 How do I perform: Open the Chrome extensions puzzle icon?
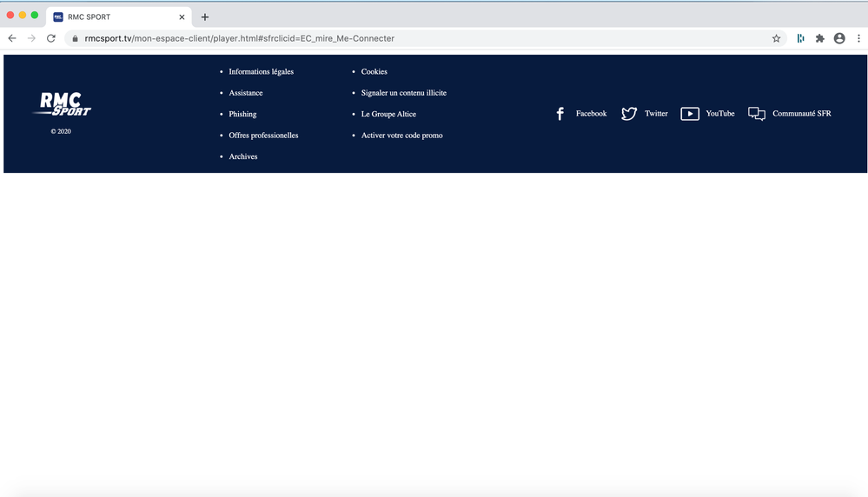point(819,38)
